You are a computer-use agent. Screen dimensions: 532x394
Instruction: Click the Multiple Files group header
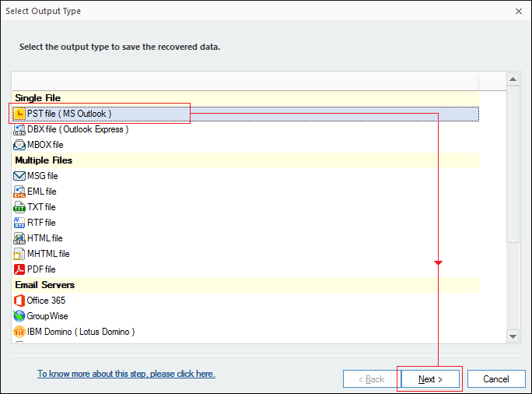pyautogui.click(x=246, y=160)
